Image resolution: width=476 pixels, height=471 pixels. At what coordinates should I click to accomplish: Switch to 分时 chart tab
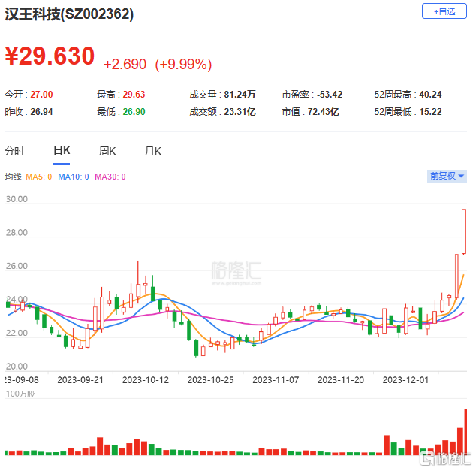coord(14,151)
